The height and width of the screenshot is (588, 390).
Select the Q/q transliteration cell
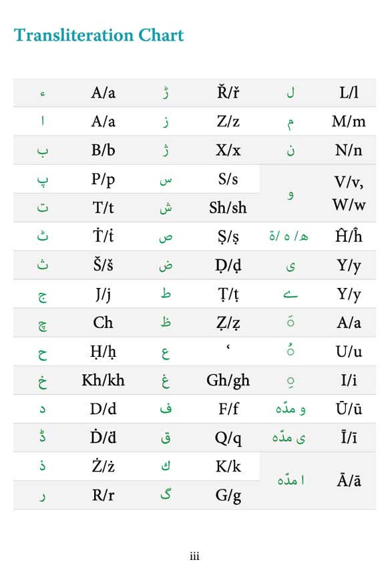pyautogui.click(x=228, y=438)
